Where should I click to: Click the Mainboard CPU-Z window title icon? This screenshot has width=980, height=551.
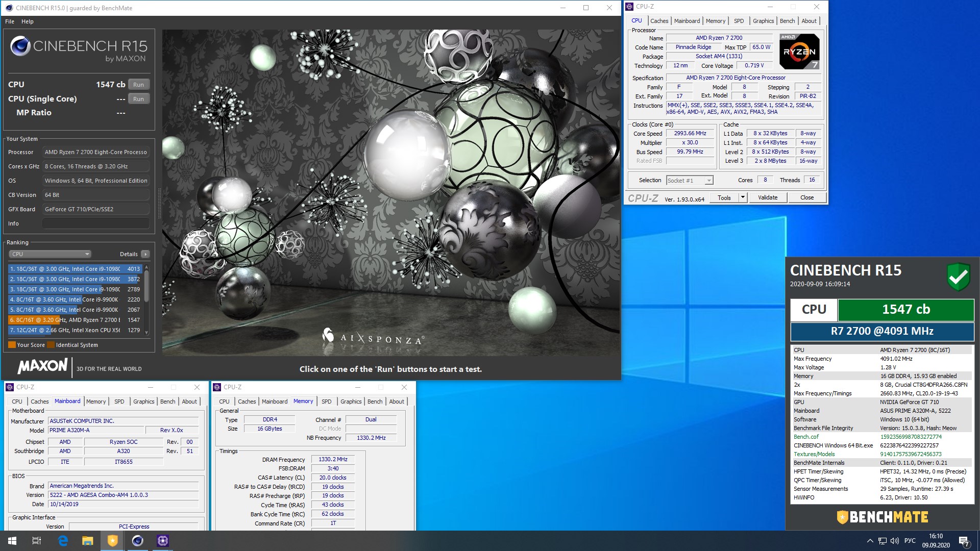pyautogui.click(x=10, y=387)
